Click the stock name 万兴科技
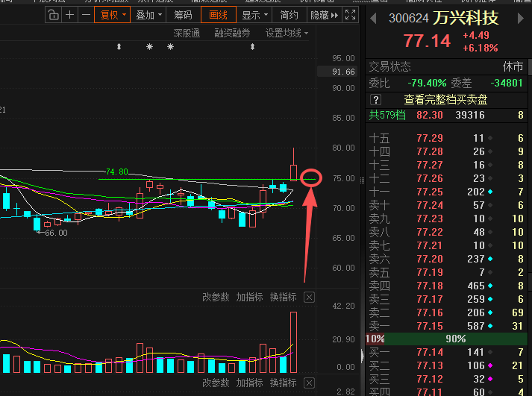 466,19
